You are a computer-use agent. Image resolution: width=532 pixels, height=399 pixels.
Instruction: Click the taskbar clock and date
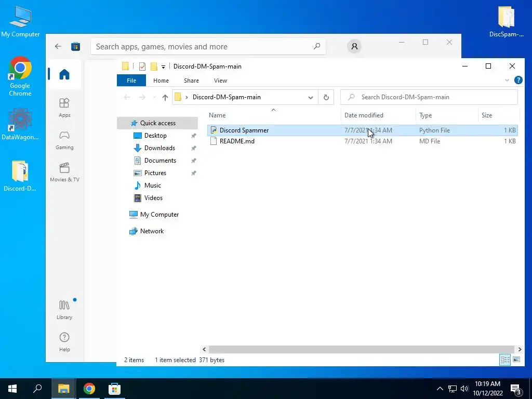click(x=487, y=389)
